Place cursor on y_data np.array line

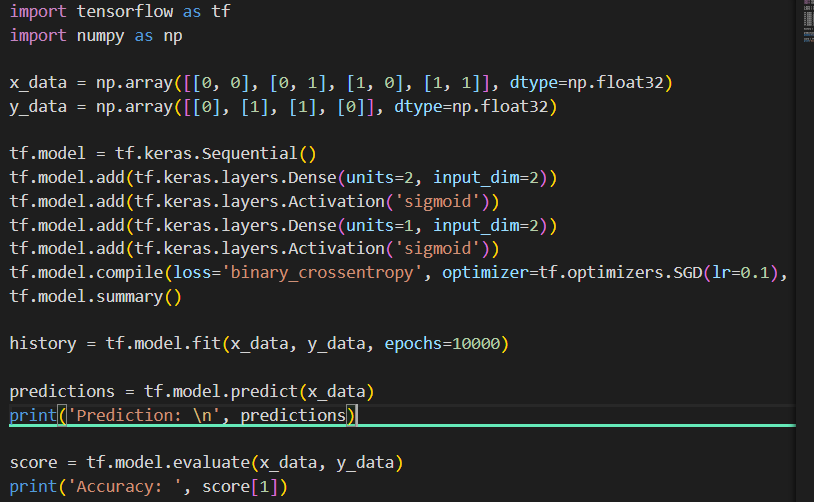[x=283, y=106]
